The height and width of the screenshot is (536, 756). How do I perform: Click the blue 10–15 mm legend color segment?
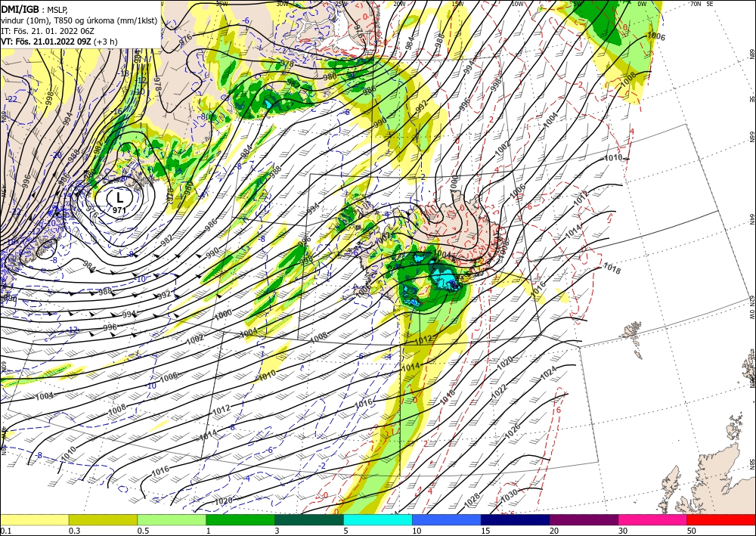(447, 519)
